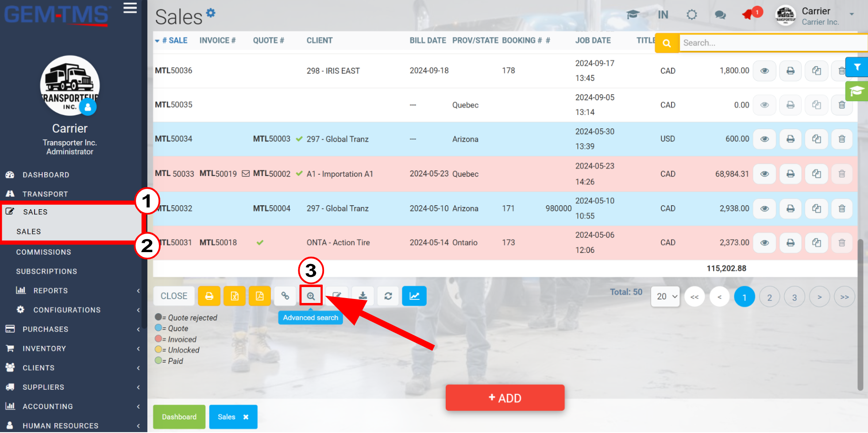Click the refresh icon in bottom toolbar
Screen dimensions: 868x433
point(388,296)
